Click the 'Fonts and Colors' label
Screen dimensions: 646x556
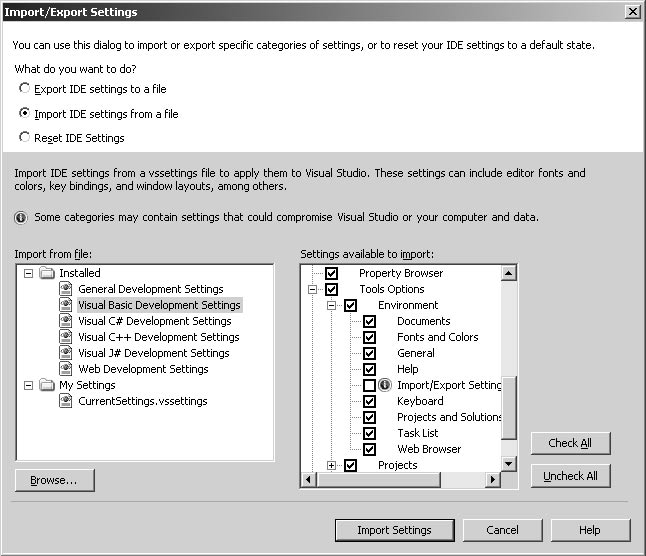pyautogui.click(x=438, y=337)
